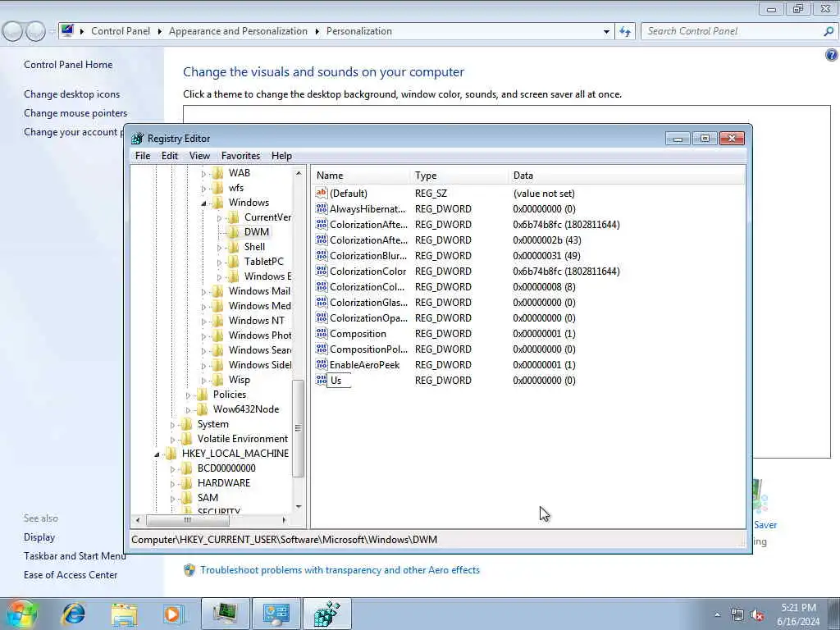Open Internet Explorer from the taskbar
Viewport: 840px width, 630px height.
coord(73,614)
